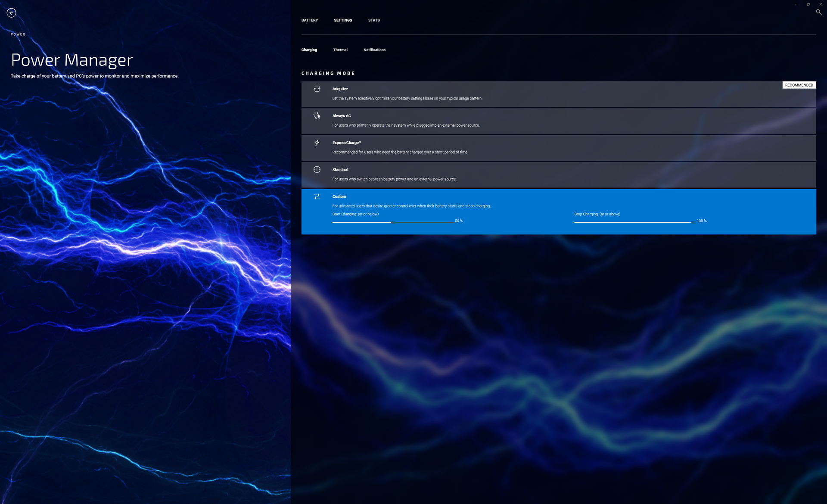Viewport: 827px width, 504px height.
Task: Click the Start Charging slider handle
Action: coord(393,222)
